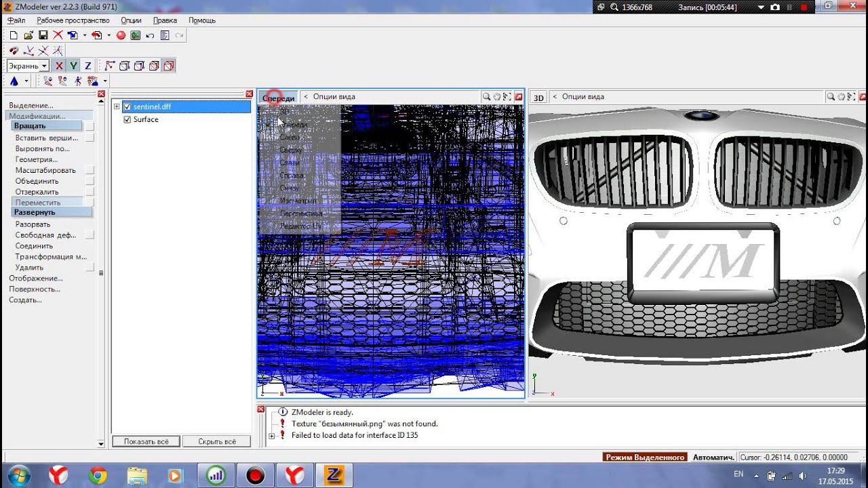Save the project with floppy disk icon

click(x=43, y=35)
